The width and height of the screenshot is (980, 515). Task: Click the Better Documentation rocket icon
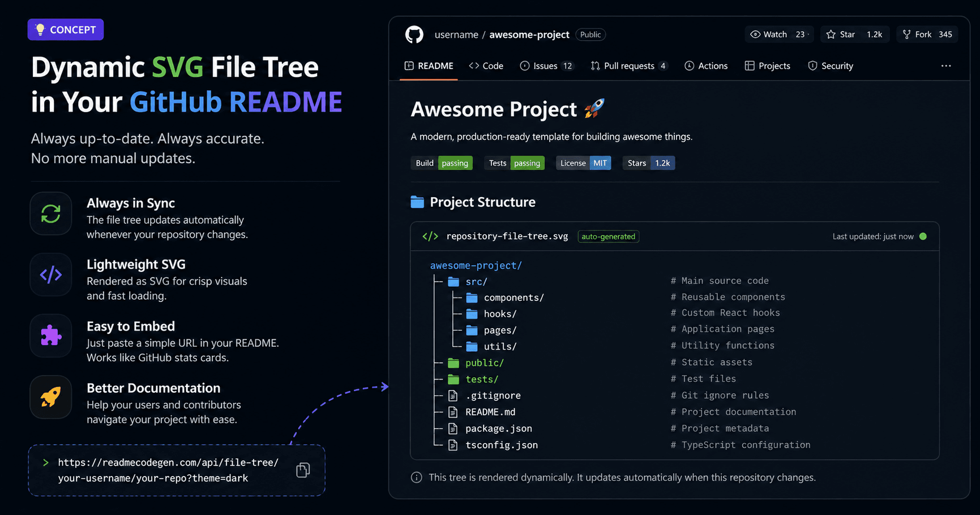click(51, 397)
